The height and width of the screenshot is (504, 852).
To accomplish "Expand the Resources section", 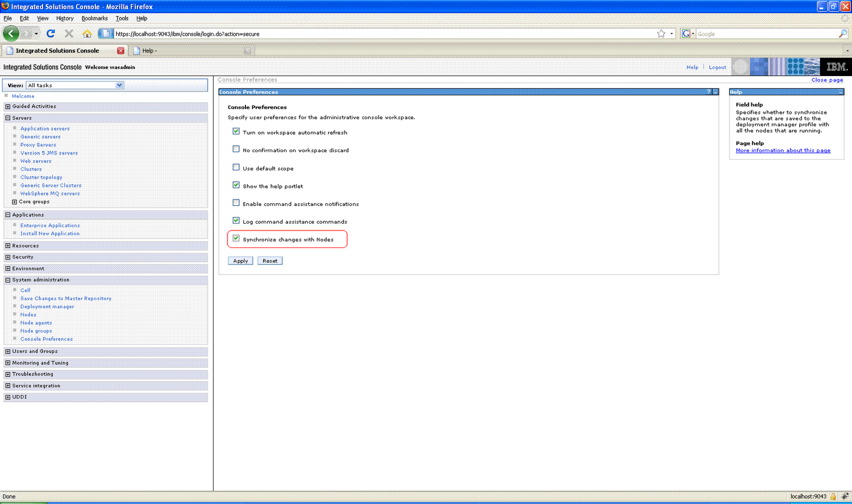I will tap(8, 246).
